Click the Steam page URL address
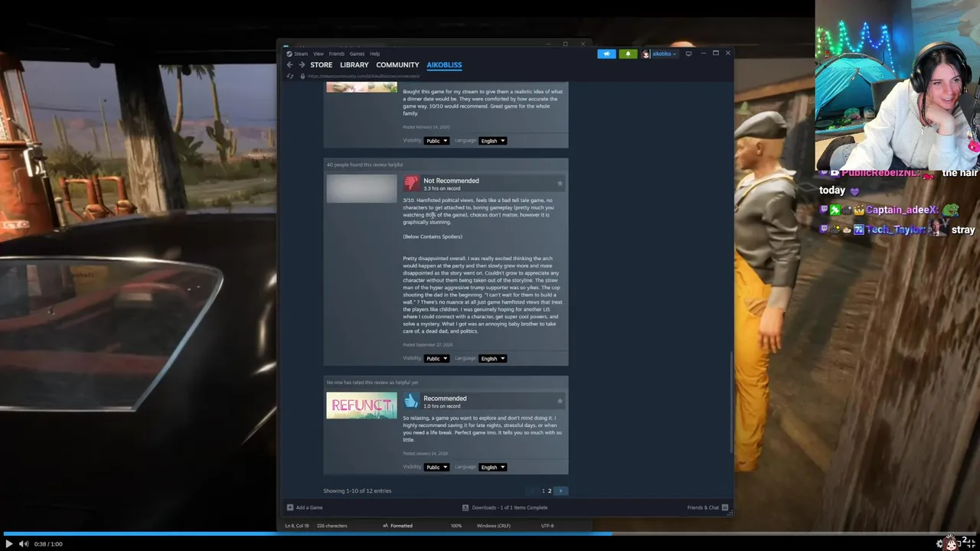980x551 pixels. [x=364, y=77]
